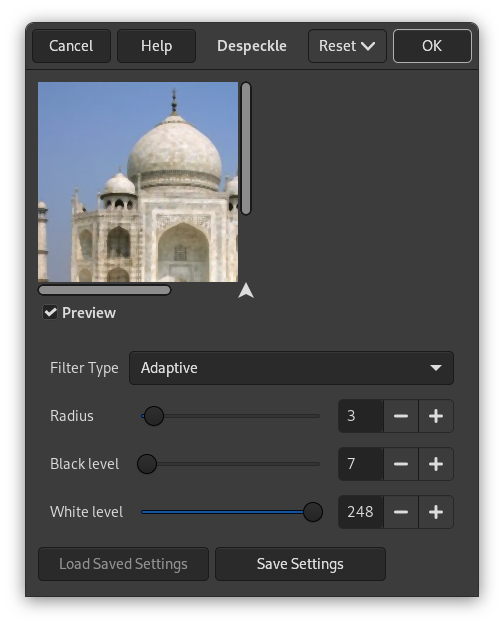
Task: Click the Despeckle dialog title
Action: [x=252, y=46]
